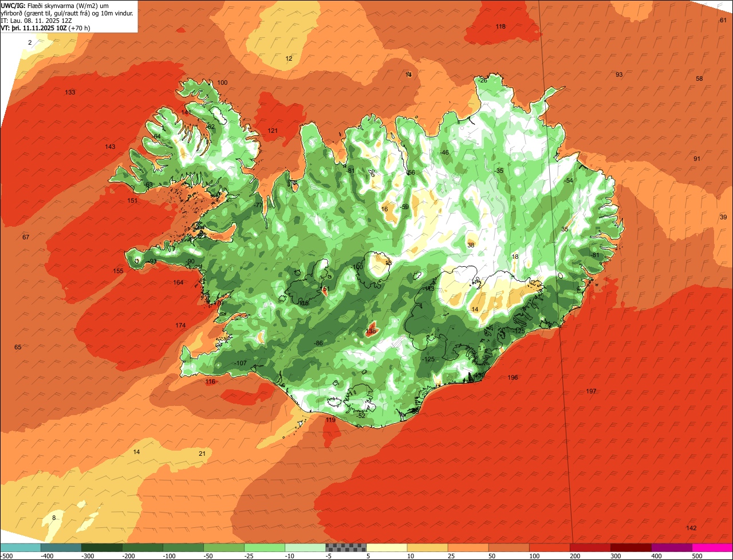
Task: Click the map value 8
Action: [x=54, y=518]
